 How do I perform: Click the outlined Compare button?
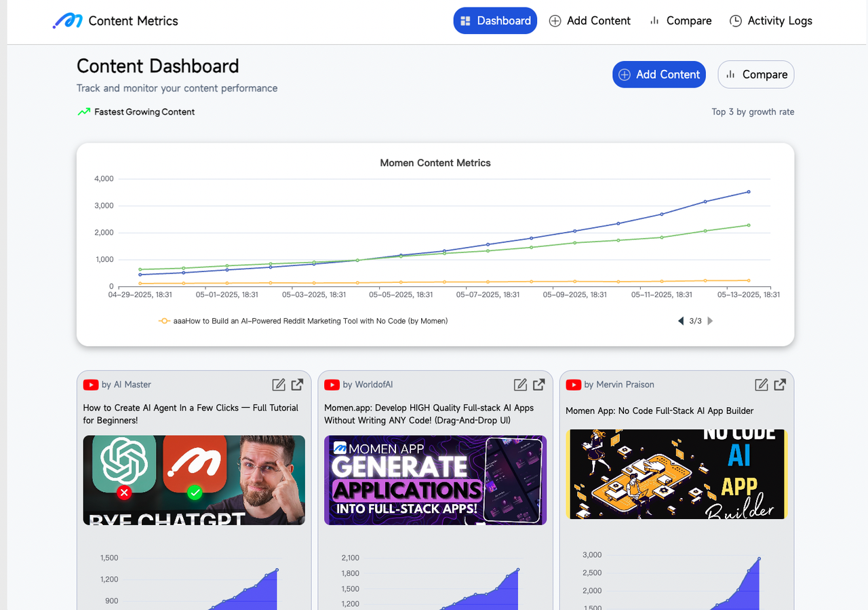coord(756,75)
